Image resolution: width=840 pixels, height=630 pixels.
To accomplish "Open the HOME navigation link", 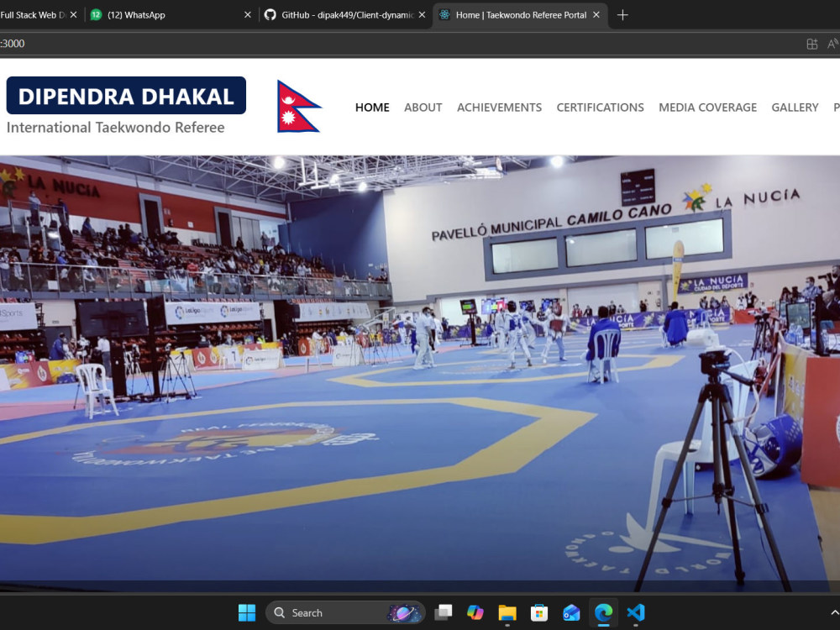I will (x=372, y=108).
